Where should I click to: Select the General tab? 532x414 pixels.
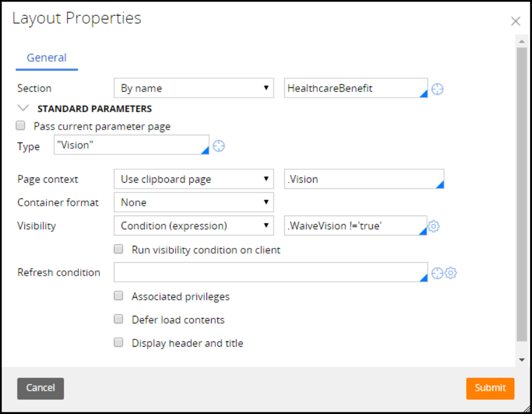(47, 58)
